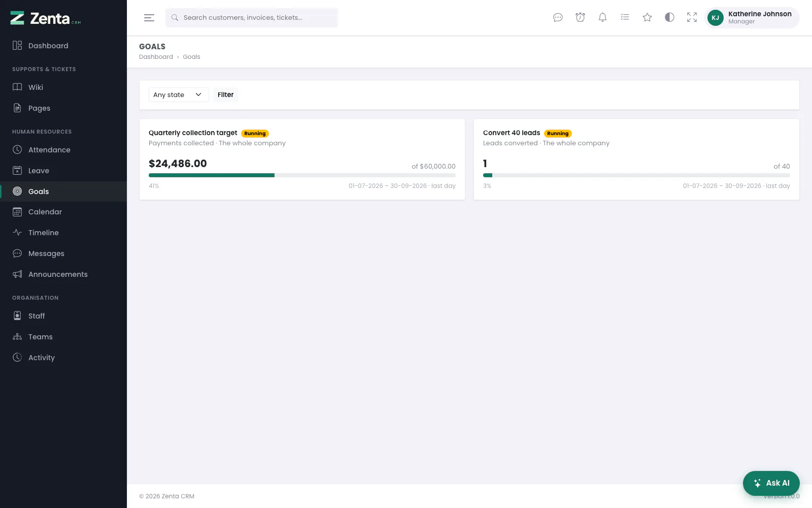Click the 41% progress label
The width and height of the screenshot is (812, 508).
[154, 186]
